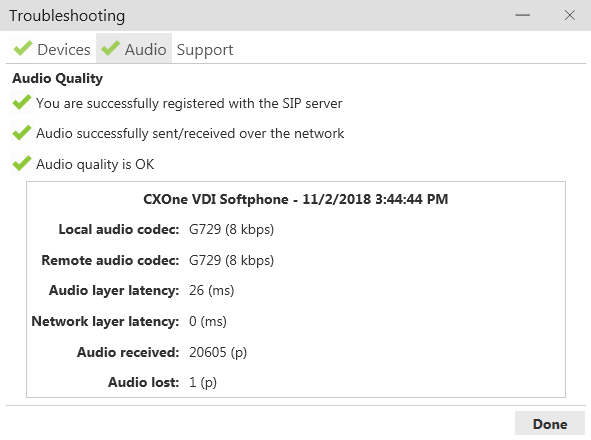Click the Done button
The height and width of the screenshot is (440, 591).
[550, 424]
